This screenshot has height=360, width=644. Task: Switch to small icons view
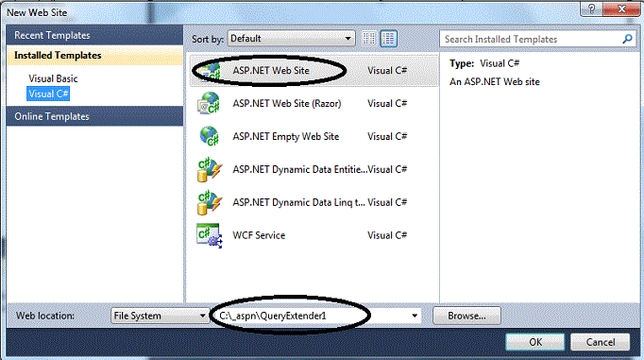click(369, 39)
